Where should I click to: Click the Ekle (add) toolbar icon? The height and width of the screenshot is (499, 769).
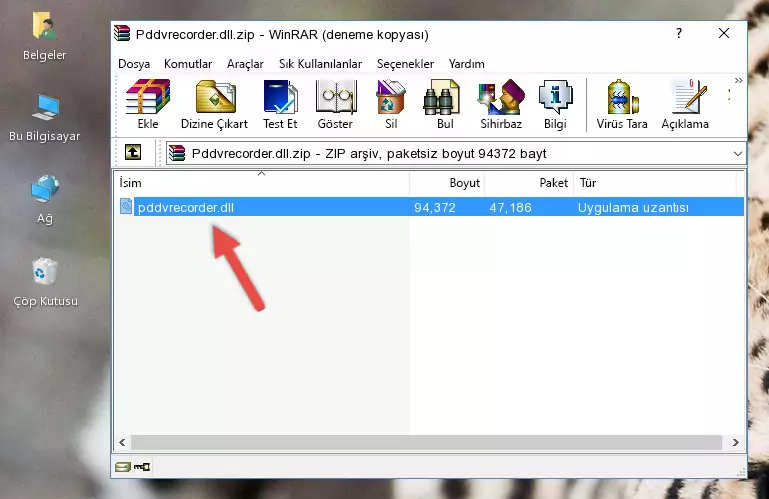(x=148, y=104)
